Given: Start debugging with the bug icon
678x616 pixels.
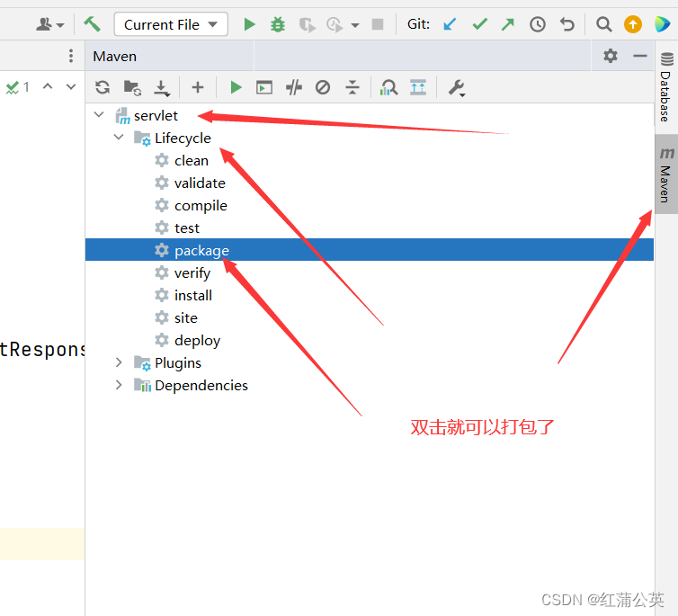Looking at the screenshot, I should point(278,24).
